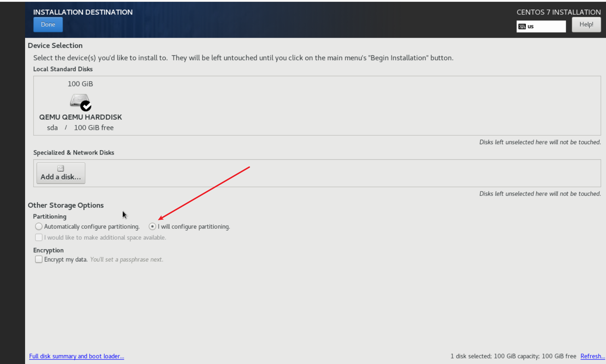
Task: Click the Encrypt my data label text
Action: click(66, 260)
